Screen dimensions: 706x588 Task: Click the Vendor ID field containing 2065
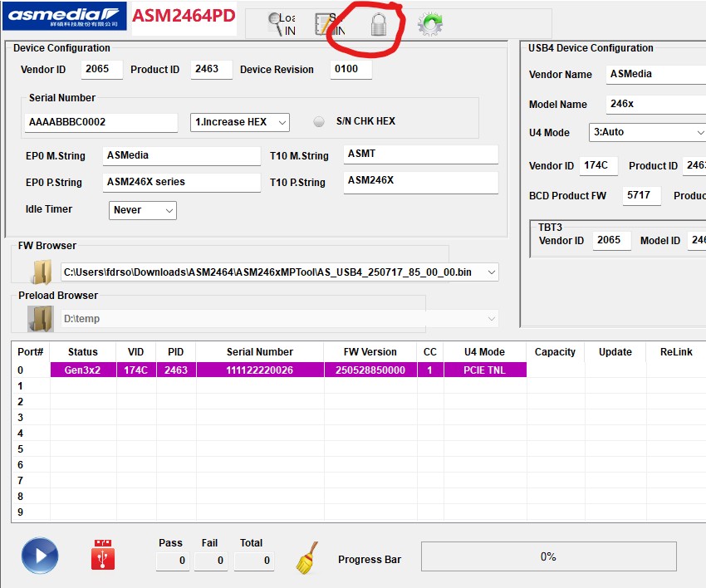pyautogui.click(x=102, y=70)
